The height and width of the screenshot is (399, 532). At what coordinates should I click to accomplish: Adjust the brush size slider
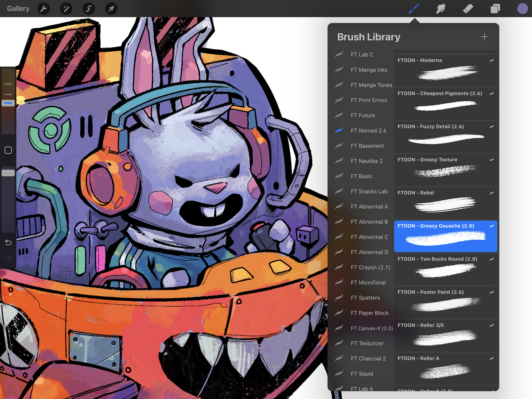click(x=8, y=103)
